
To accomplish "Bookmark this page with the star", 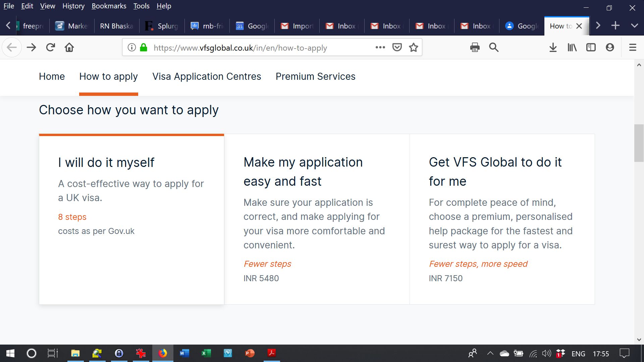I will point(414,48).
